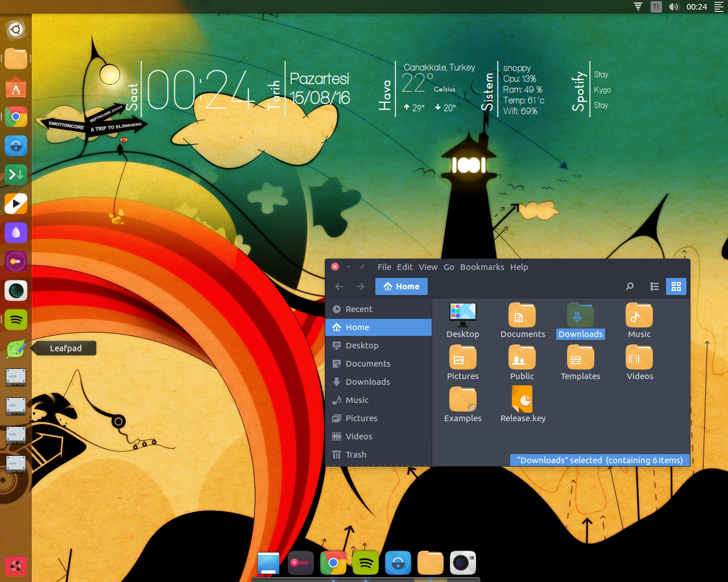Image resolution: width=728 pixels, height=582 pixels.
Task: Open the File menu
Action: (x=384, y=267)
